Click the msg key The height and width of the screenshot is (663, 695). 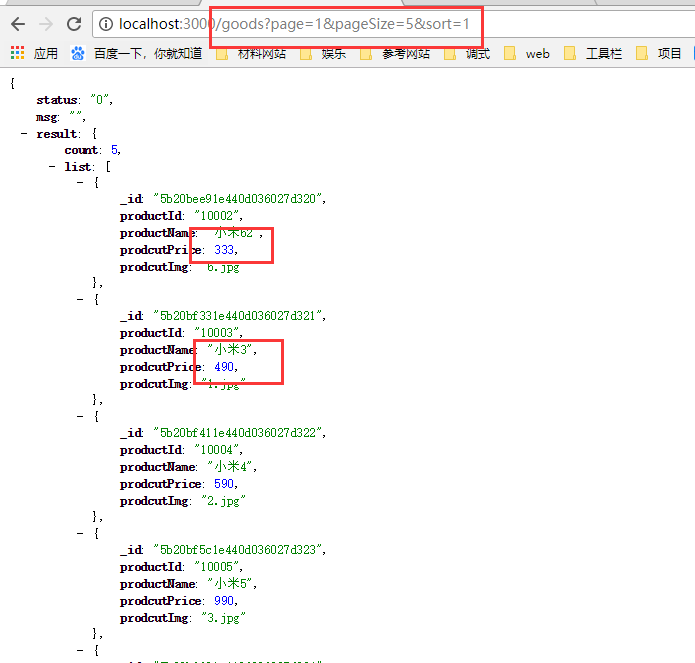click(47, 117)
